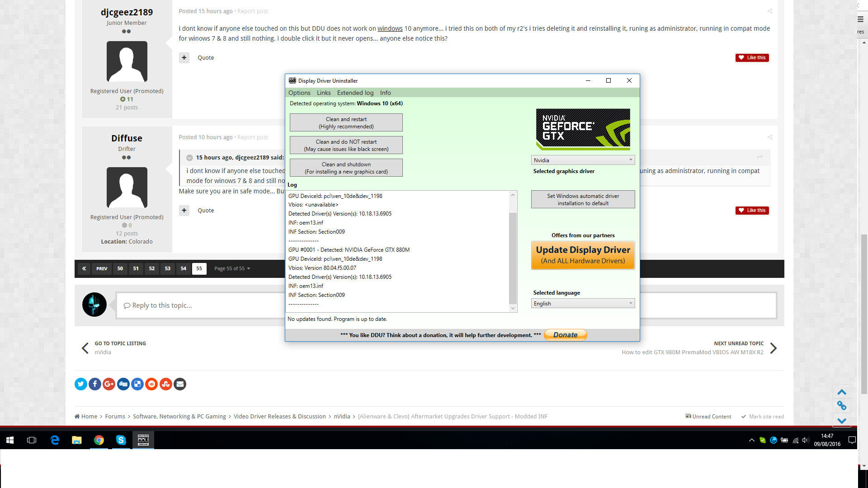Like Diffuse's post

pos(752,210)
